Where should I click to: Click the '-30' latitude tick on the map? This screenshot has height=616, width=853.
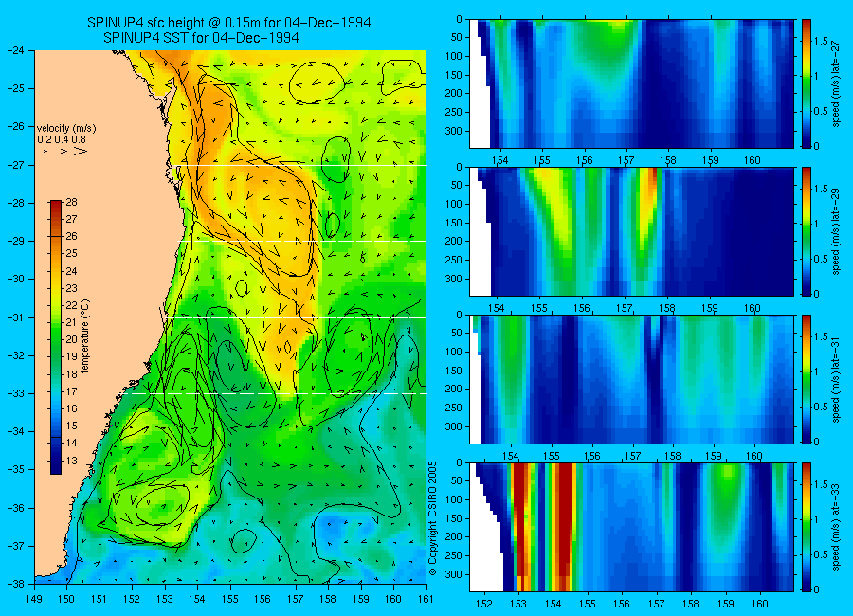pyautogui.click(x=15, y=279)
